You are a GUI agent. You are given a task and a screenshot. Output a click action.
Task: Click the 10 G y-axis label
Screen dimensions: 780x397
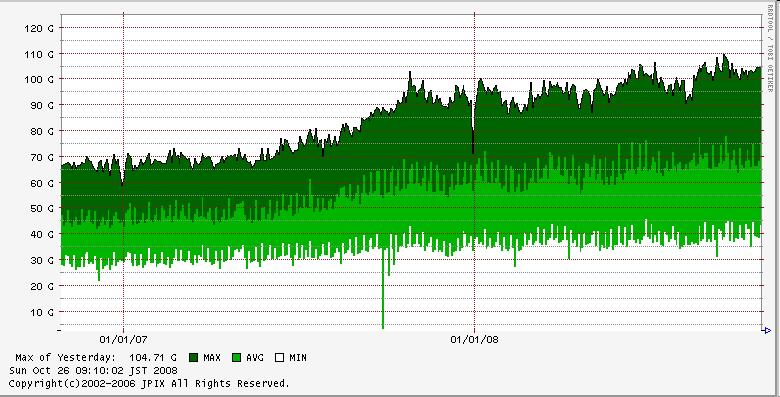[42, 312]
